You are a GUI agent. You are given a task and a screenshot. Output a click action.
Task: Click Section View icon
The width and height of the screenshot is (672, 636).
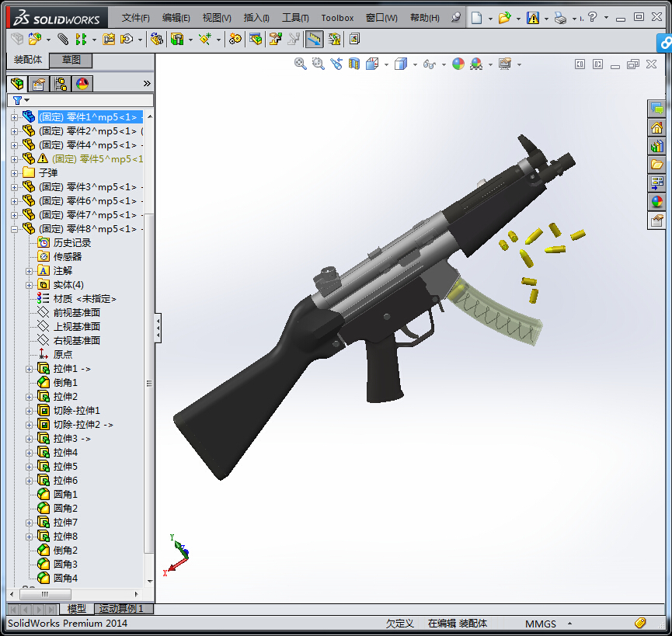click(354, 64)
